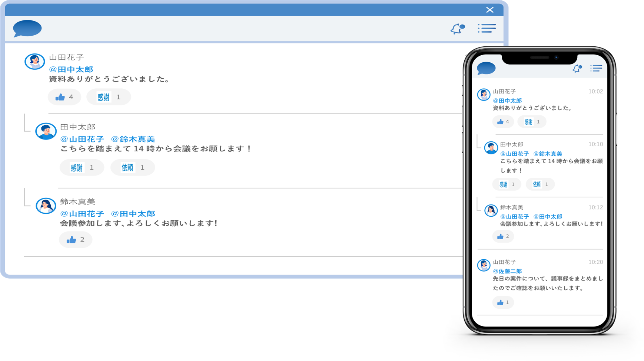Screen dimensions: 644x361
Task: Toggle the 感謝 reaction on 山田花子's desktop message
Action: point(108,97)
